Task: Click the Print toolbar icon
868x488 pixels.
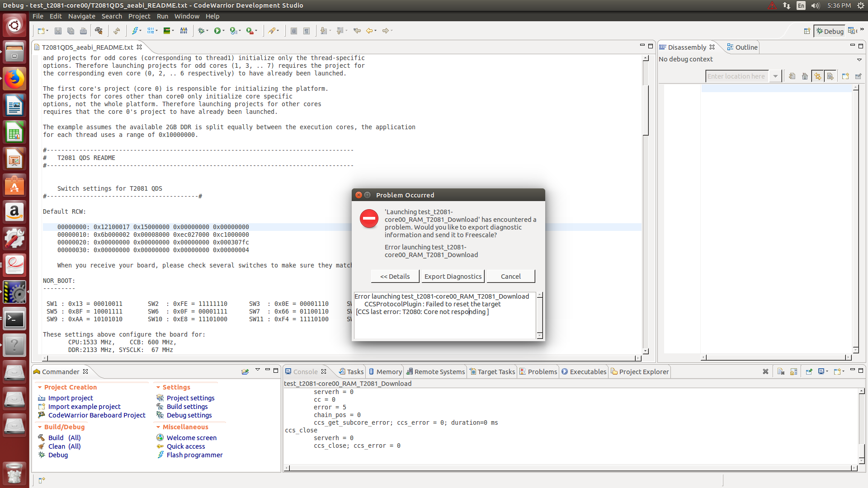Action: (x=83, y=31)
